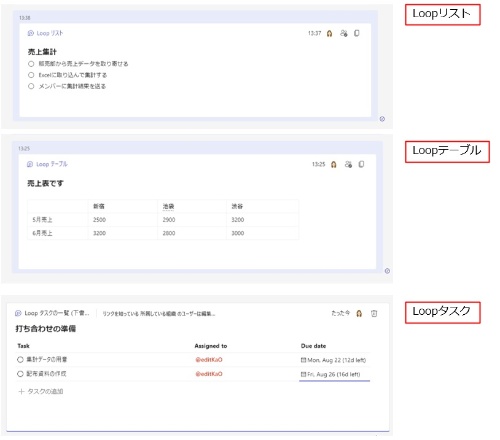Click the text メンバーに集計結果を送る
The width and height of the screenshot is (500, 440).
(x=72, y=86)
